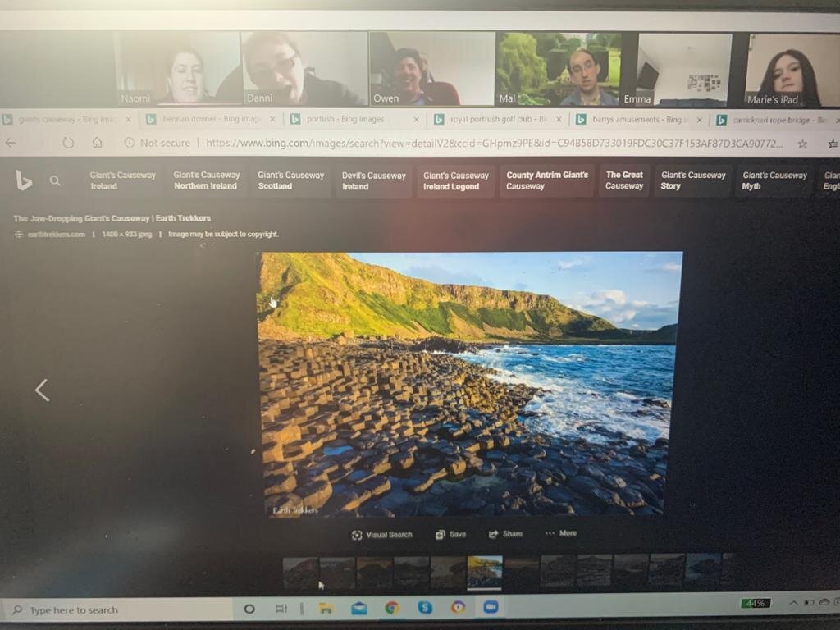Select Giant's Causeway Scotland suggestion
The image size is (840, 630).
pyautogui.click(x=290, y=180)
